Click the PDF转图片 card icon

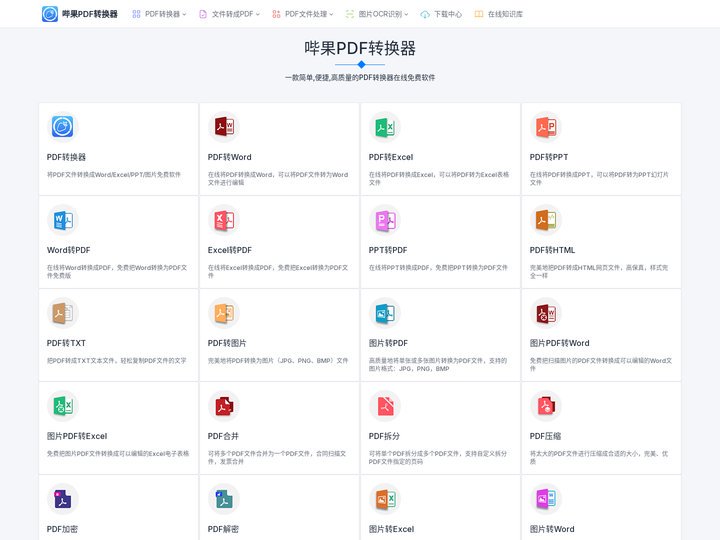click(224, 313)
